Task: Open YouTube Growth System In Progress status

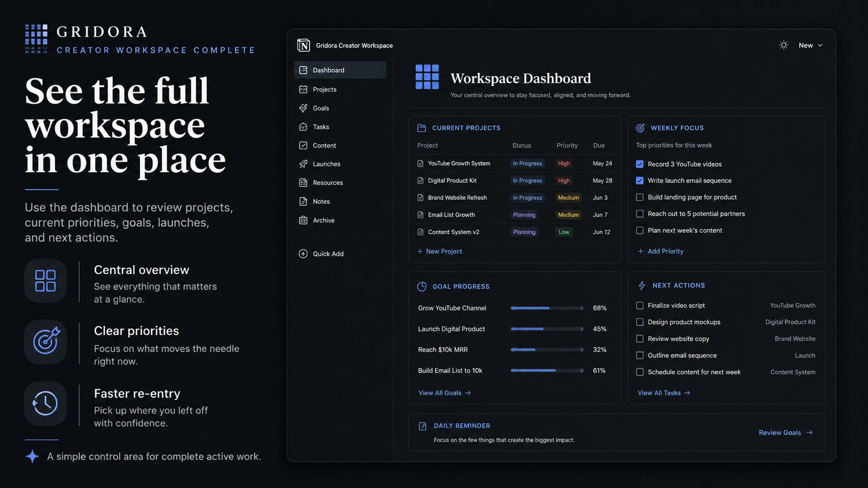Action: click(527, 163)
